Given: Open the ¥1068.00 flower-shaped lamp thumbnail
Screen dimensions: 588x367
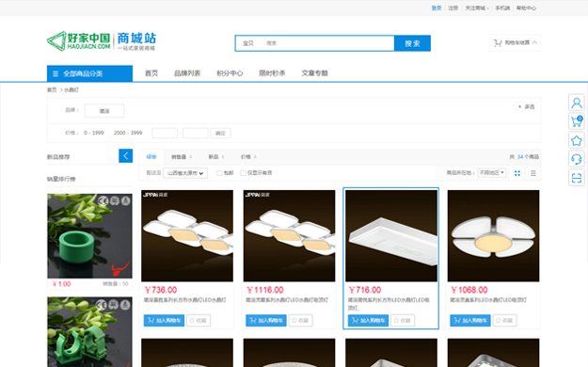Looking at the screenshot, I should tap(494, 235).
